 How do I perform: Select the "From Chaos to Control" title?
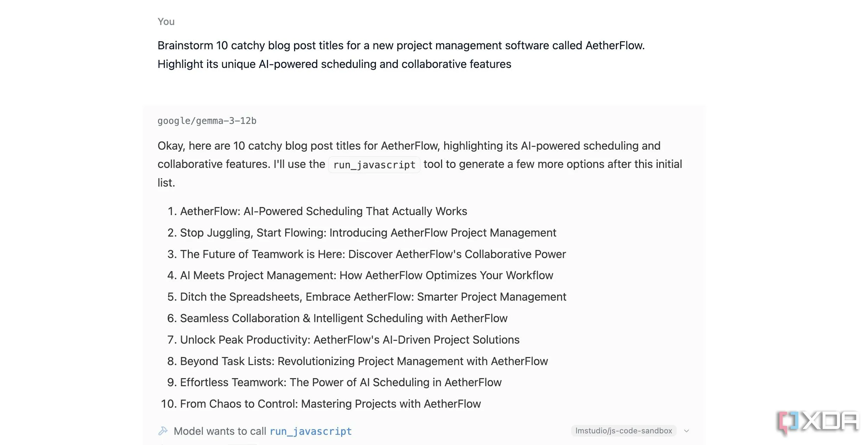(330, 404)
